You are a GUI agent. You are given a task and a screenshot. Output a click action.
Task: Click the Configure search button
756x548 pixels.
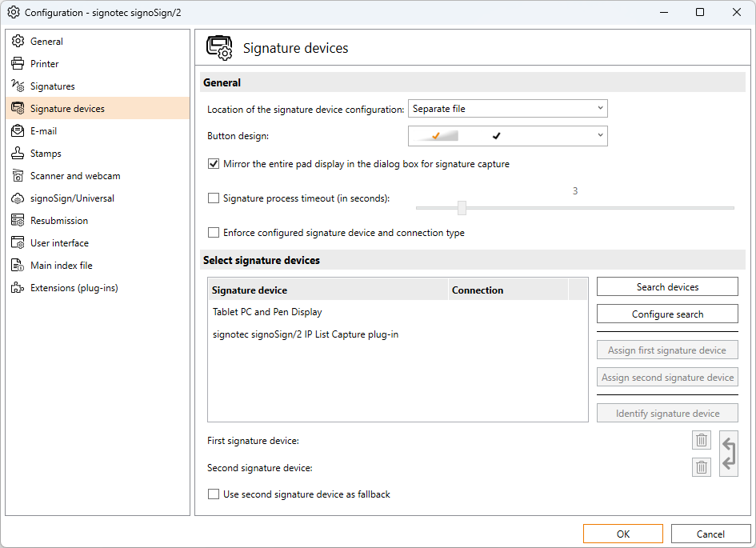click(667, 314)
